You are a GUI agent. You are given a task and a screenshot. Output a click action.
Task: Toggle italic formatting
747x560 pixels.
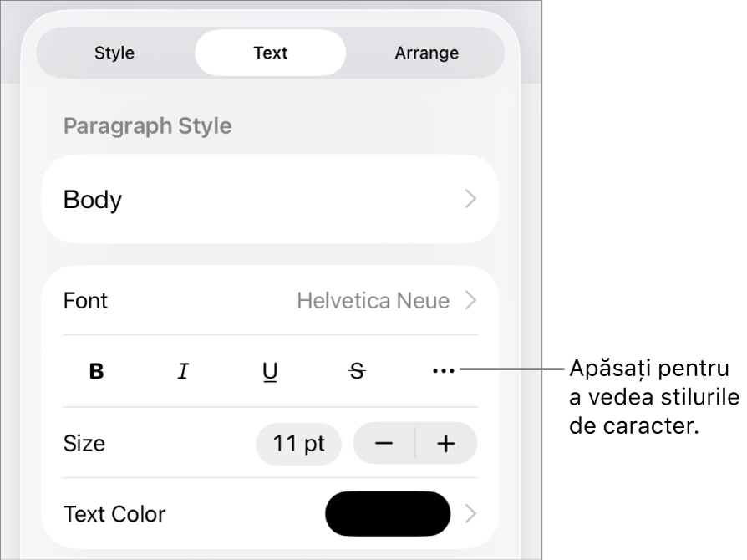(183, 371)
